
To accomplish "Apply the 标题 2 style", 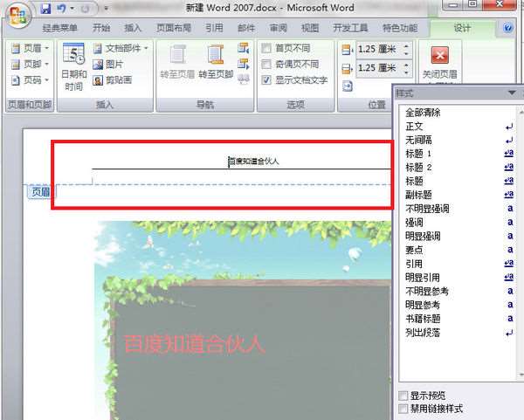I will (458, 168).
